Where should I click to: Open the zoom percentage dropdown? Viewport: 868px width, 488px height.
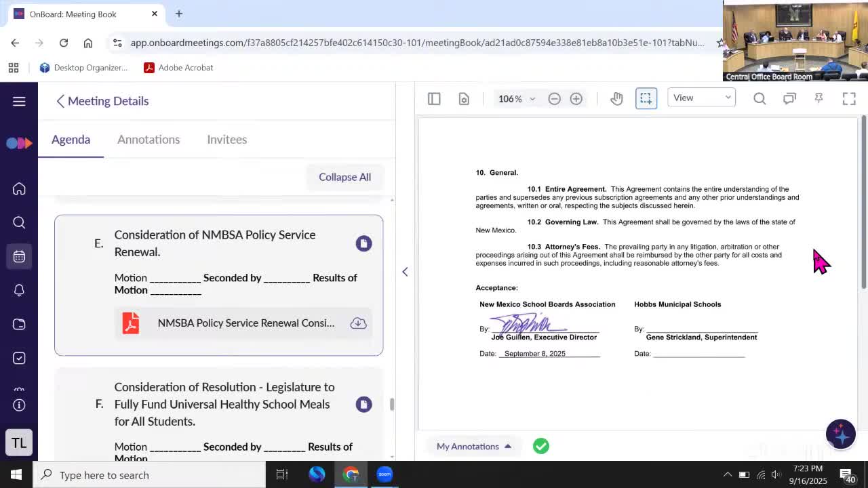coord(517,99)
